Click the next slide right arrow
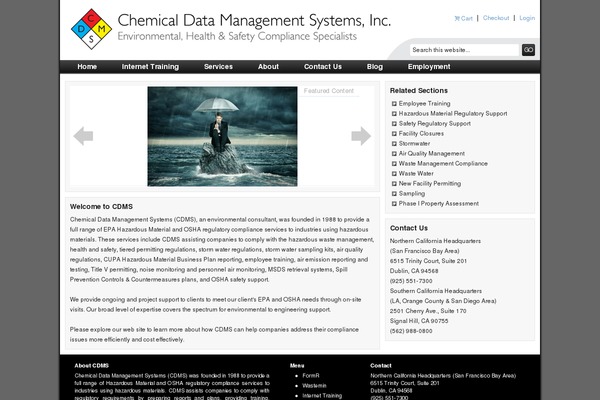The width and height of the screenshot is (600, 400). pyautogui.click(x=361, y=136)
